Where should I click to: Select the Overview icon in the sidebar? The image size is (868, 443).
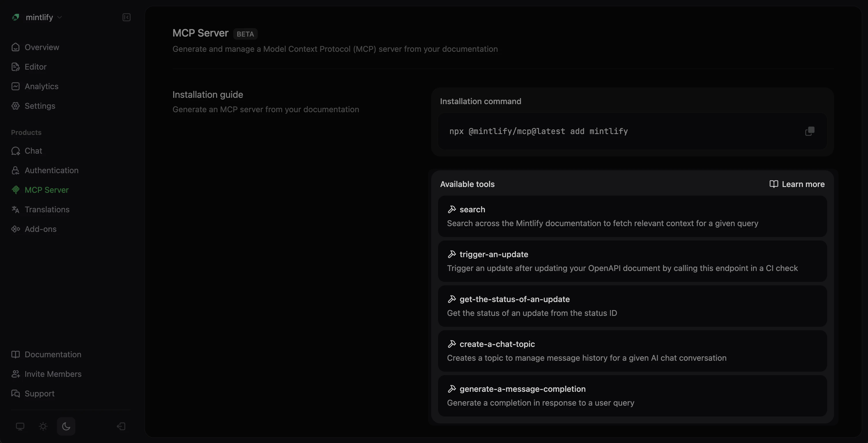point(16,47)
